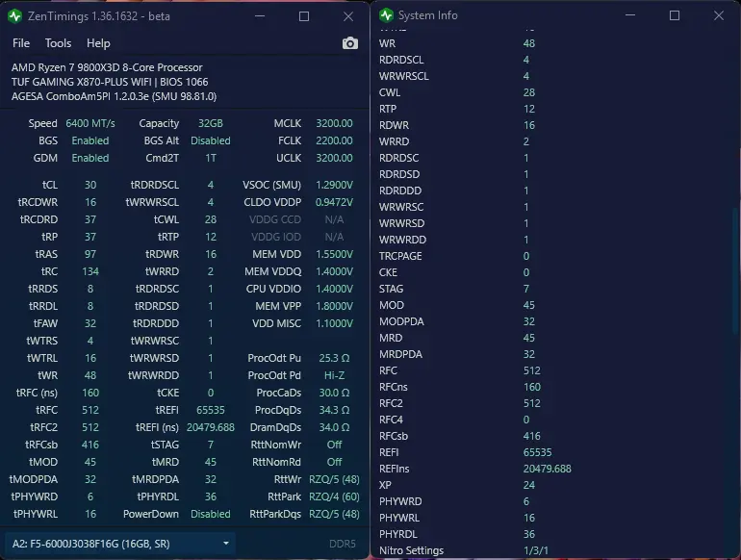Click the tRFC (ns) value 160

click(x=90, y=393)
